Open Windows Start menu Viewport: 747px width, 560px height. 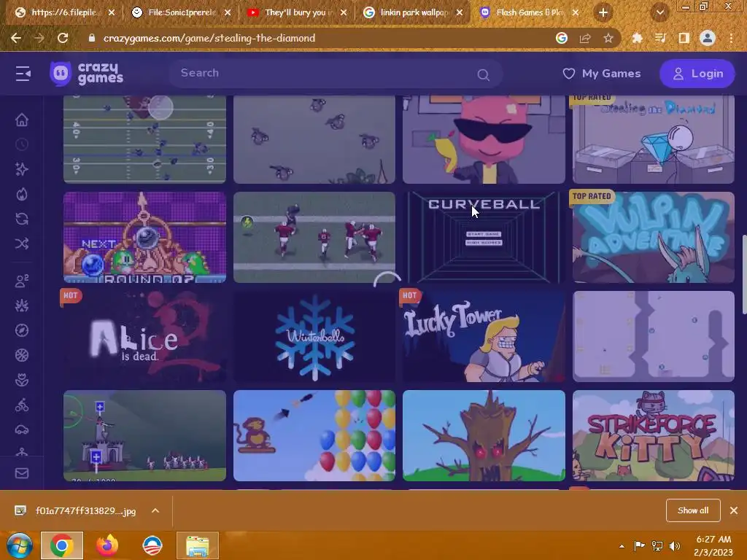19,545
